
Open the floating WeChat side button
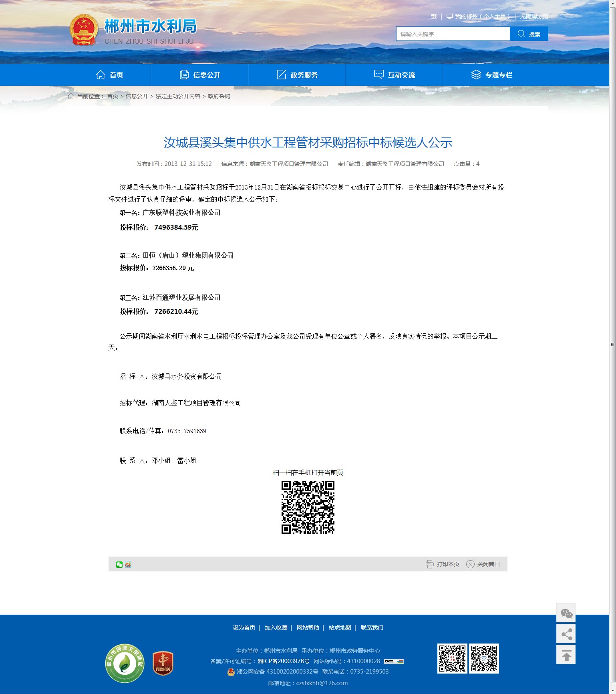click(x=566, y=613)
